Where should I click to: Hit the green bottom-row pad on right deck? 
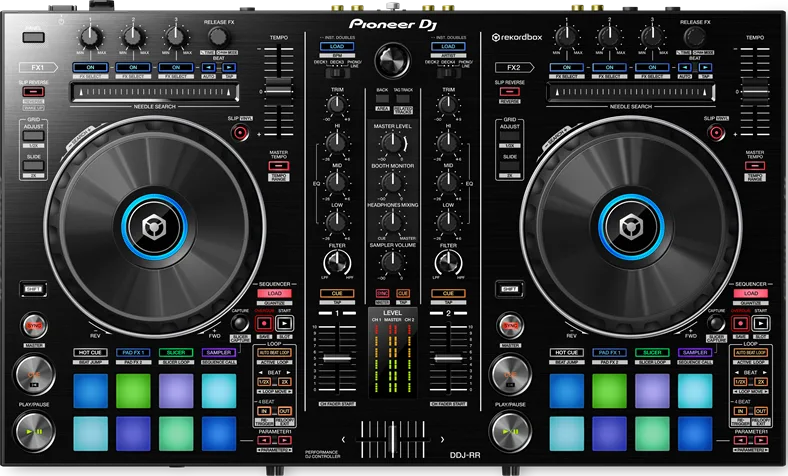(652, 433)
